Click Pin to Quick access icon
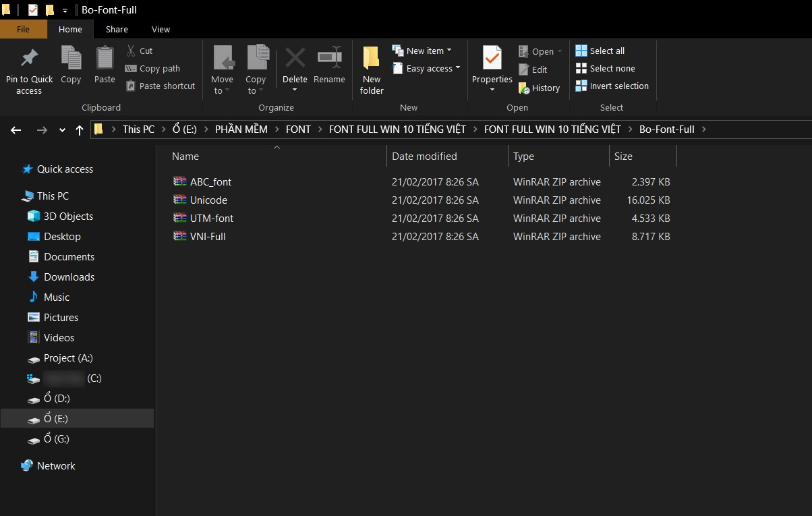The image size is (812, 516). coord(29,58)
